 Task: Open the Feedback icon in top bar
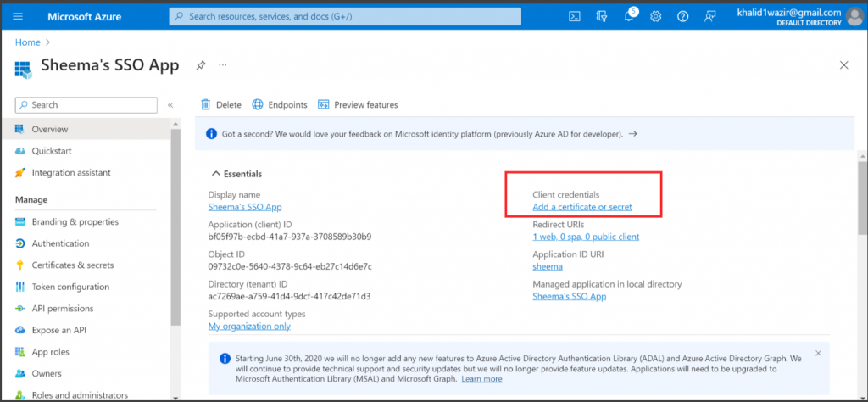click(709, 17)
